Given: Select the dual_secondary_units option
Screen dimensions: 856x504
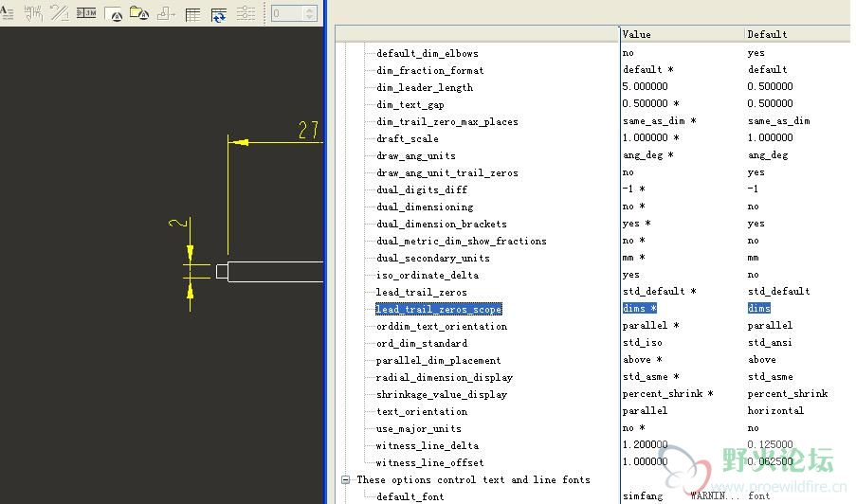Looking at the screenshot, I should [x=433, y=258].
